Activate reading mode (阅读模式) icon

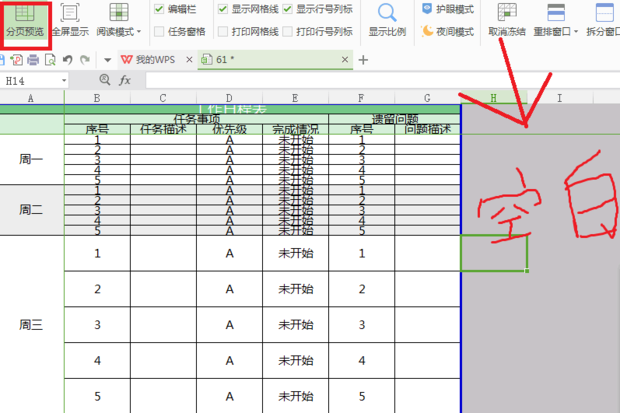click(119, 13)
